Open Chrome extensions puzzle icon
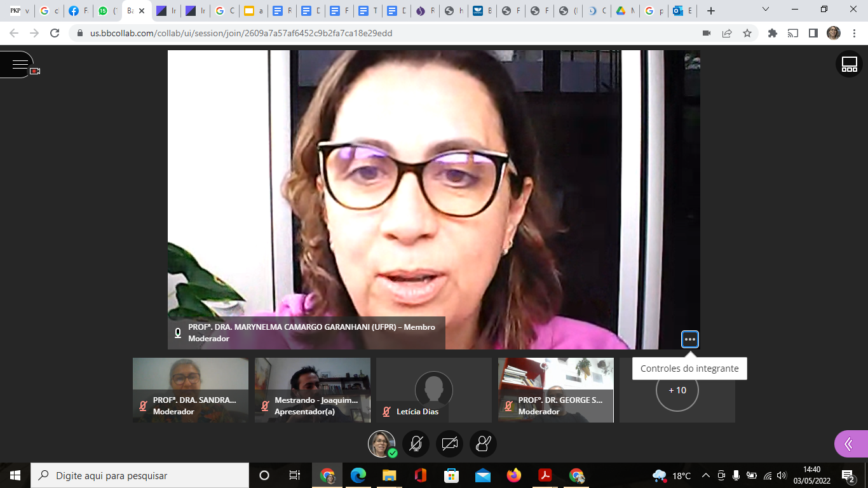868x488 pixels. (x=773, y=33)
